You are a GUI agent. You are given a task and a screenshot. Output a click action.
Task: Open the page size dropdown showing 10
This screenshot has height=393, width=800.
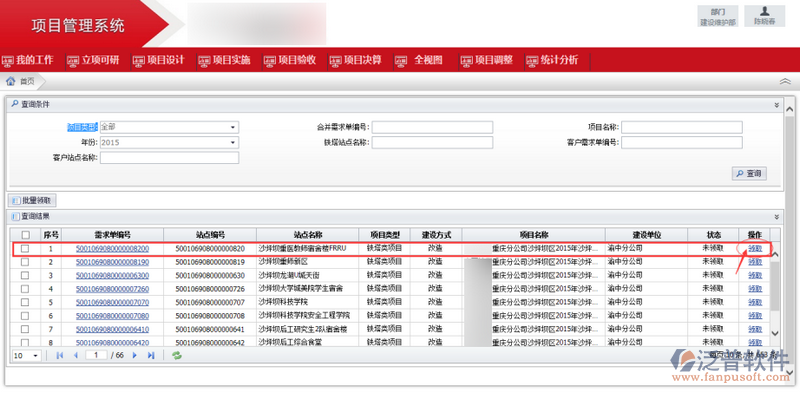pos(27,355)
